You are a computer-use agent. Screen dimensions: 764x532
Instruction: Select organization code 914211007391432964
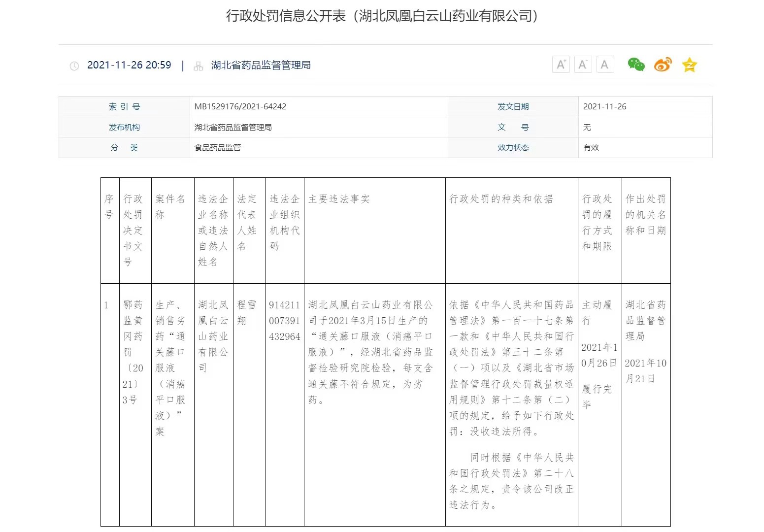(x=284, y=321)
